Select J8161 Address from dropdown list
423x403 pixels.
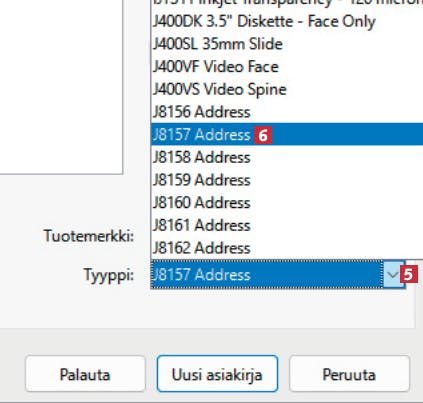coord(287,225)
